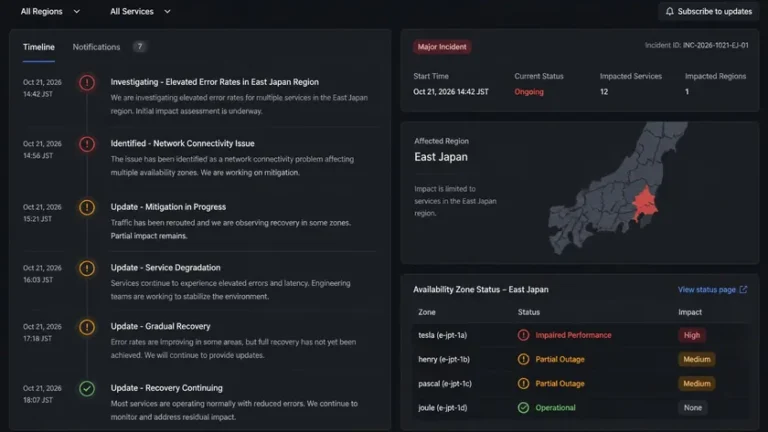Click the Ongoing current status value
768x432 pixels.
pos(529,92)
